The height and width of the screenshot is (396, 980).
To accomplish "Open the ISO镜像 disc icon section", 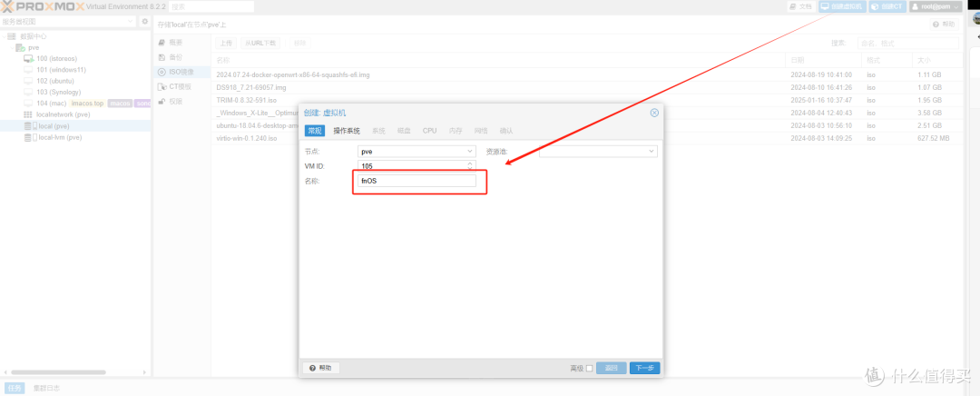I will pyautogui.click(x=162, y=72).
